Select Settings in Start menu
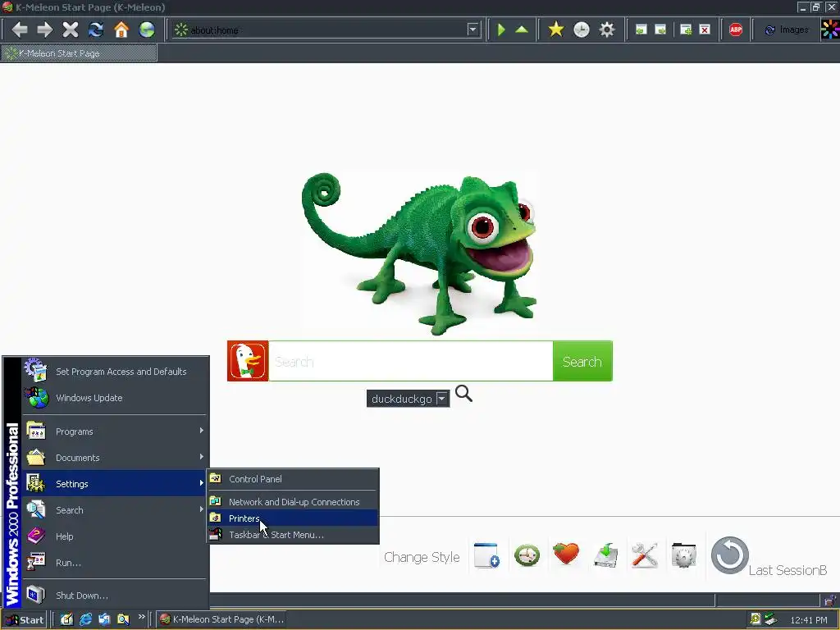The image size is (840, 630). point(115,484)
